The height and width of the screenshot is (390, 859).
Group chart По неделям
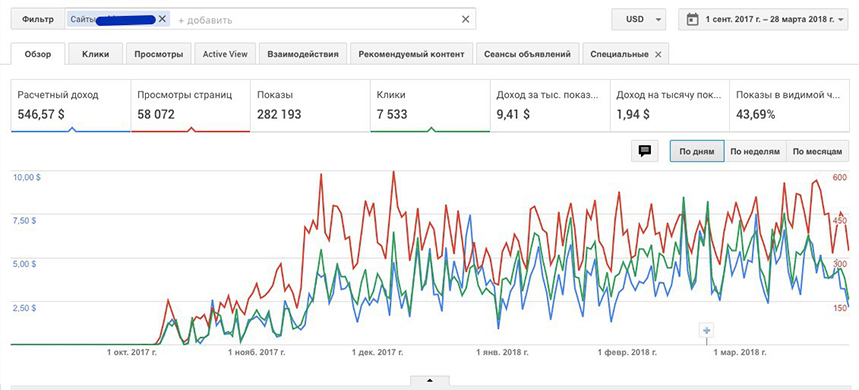[x=755, y=151]
